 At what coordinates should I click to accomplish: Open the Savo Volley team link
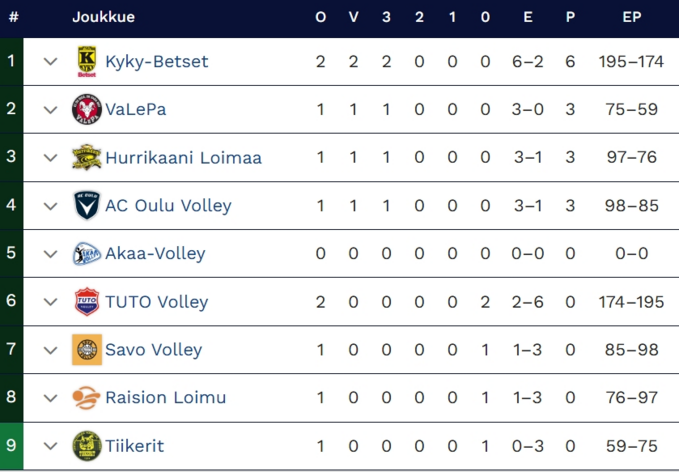(x=153, y=350)
